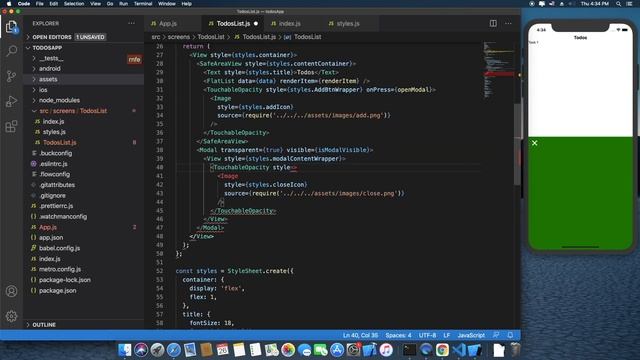The image size is (640, 360).
Task: Open Visual Studio Code from the Dock
Action: click(458, 350)
